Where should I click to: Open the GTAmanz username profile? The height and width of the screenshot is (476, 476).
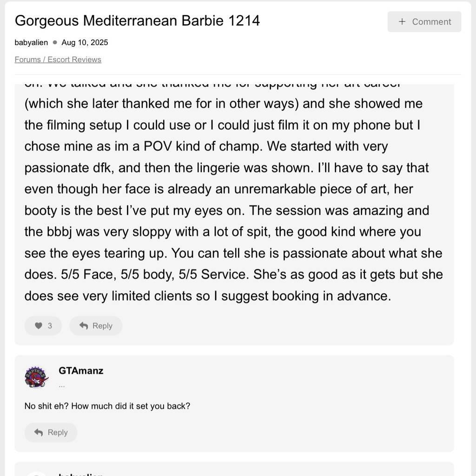[81, 371]
